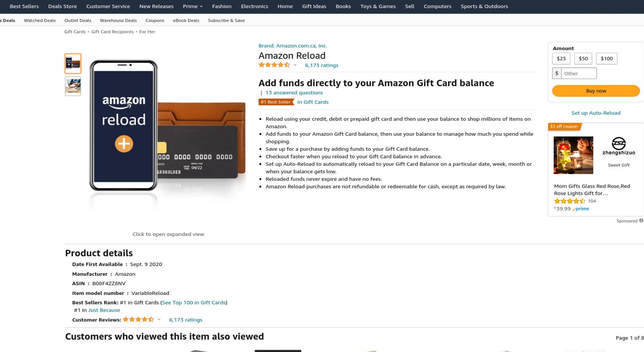The height and width of the screenshot is (352, 644).
Task: Click the Buy now button
Action: 596,91
